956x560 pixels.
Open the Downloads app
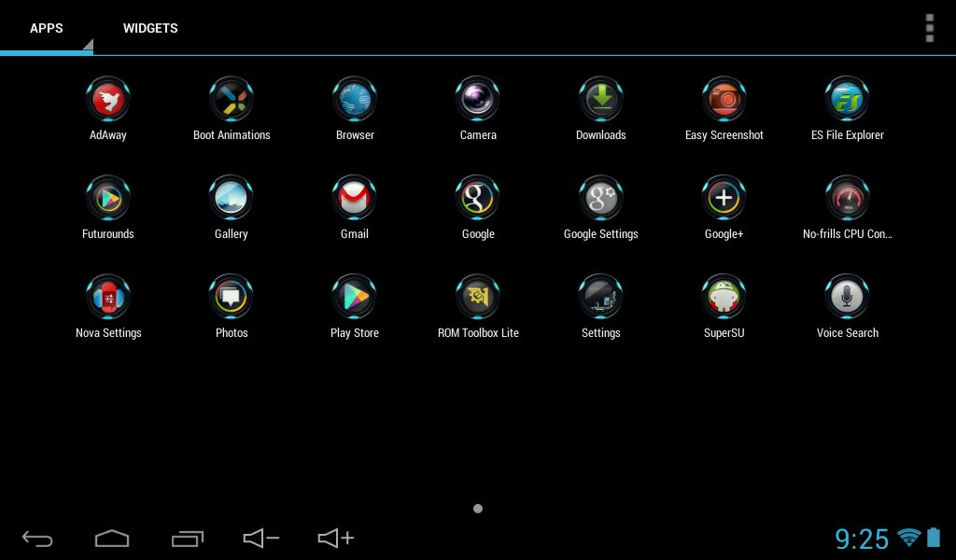[x=600, y=100]
